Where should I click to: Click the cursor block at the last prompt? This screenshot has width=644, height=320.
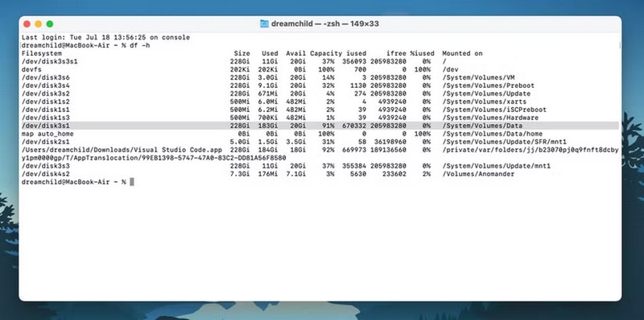point(132,182)
